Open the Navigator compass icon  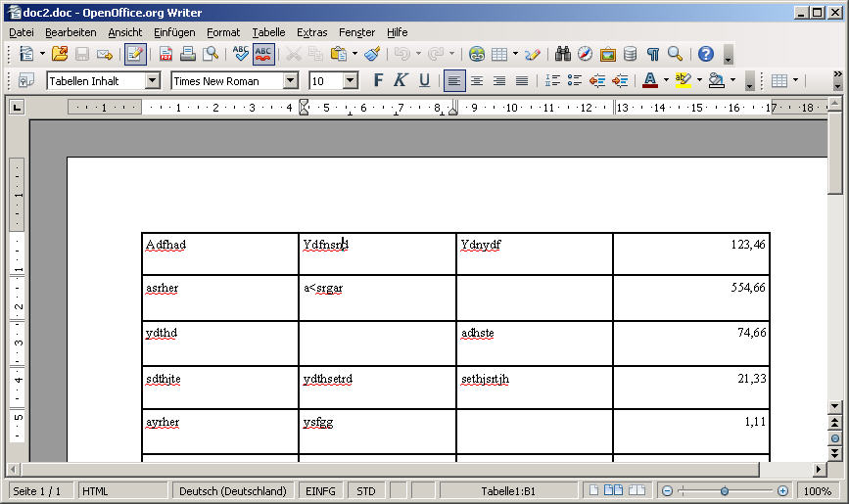(x=586, y=54)
